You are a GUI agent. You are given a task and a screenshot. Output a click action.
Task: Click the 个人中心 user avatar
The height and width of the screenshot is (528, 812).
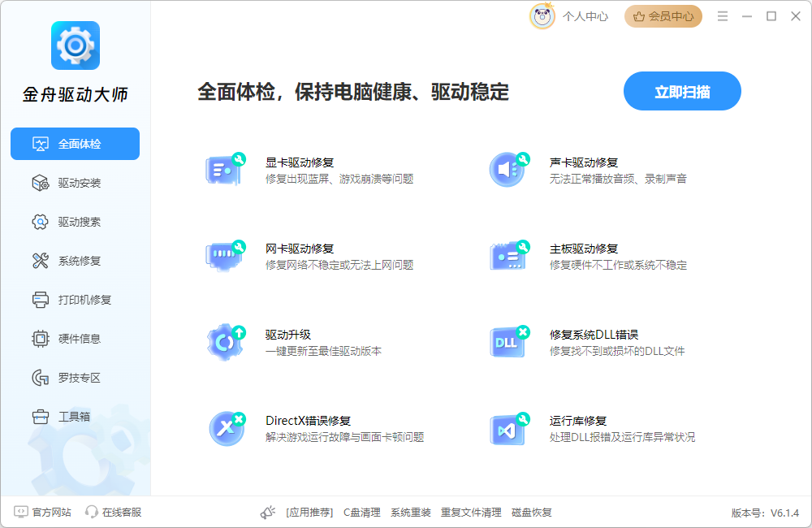click(542, 16)
